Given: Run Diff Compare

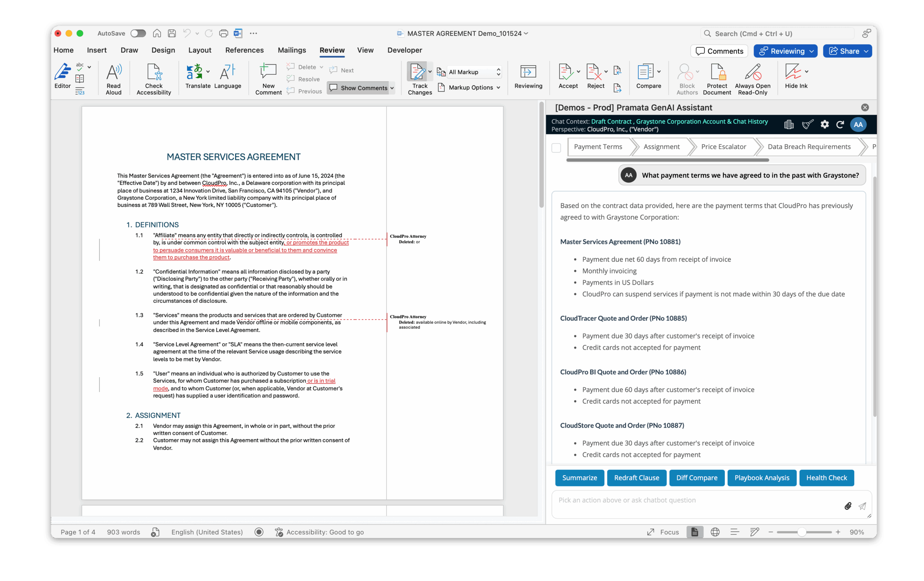Looking at the screenshot, I should (x=697, y=478).
